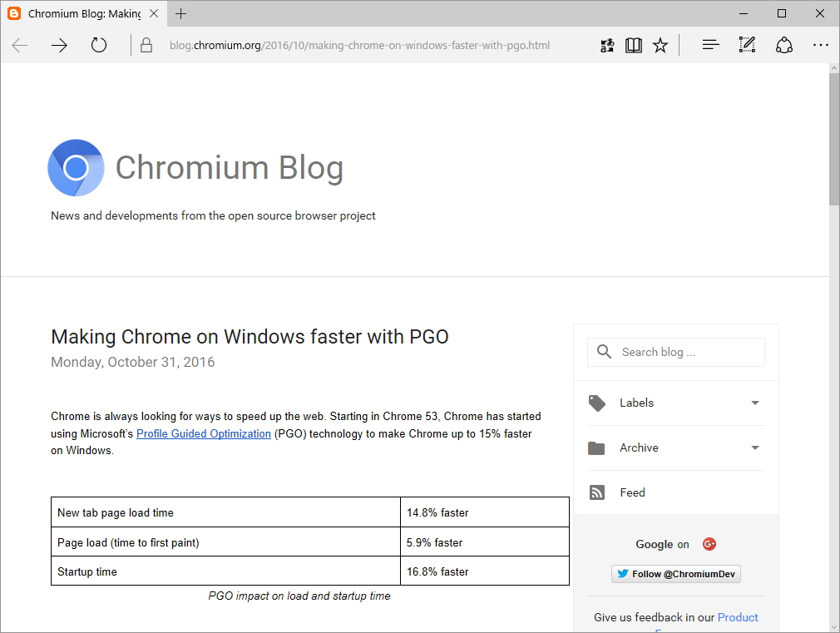Select the Labels tag icon
Screen dimensions: 840x633
[596, 403]
